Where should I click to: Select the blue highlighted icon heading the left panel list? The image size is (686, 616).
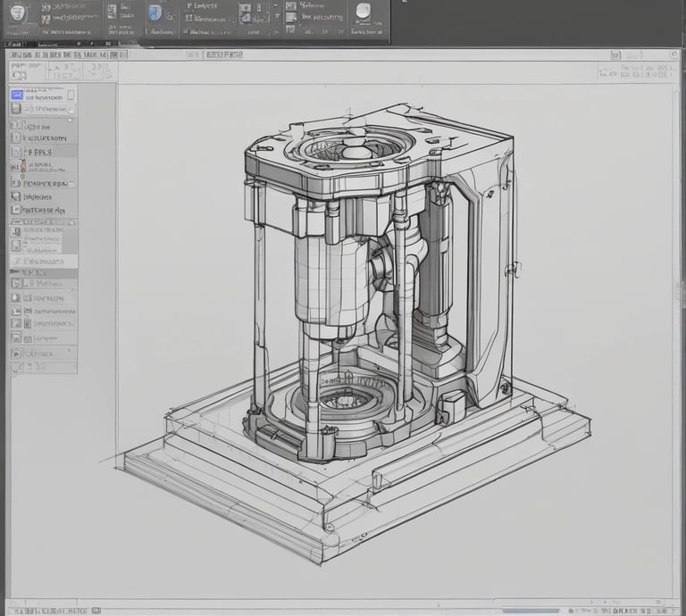17,94
